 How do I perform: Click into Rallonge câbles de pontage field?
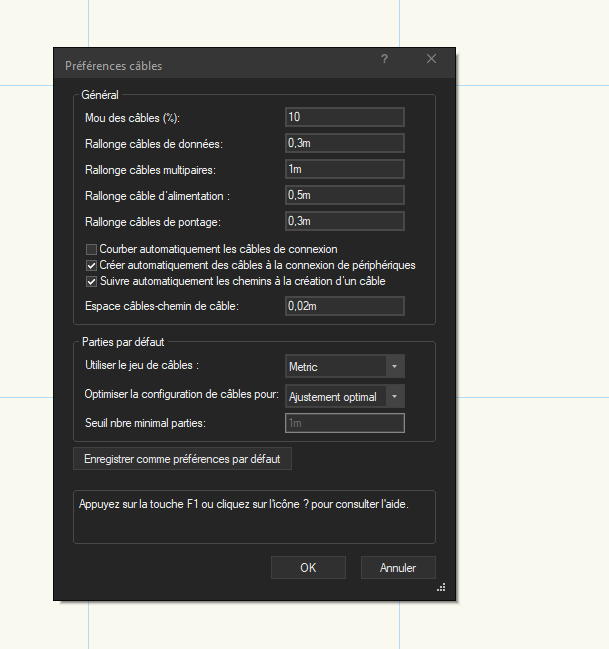(x=344, y=221)
